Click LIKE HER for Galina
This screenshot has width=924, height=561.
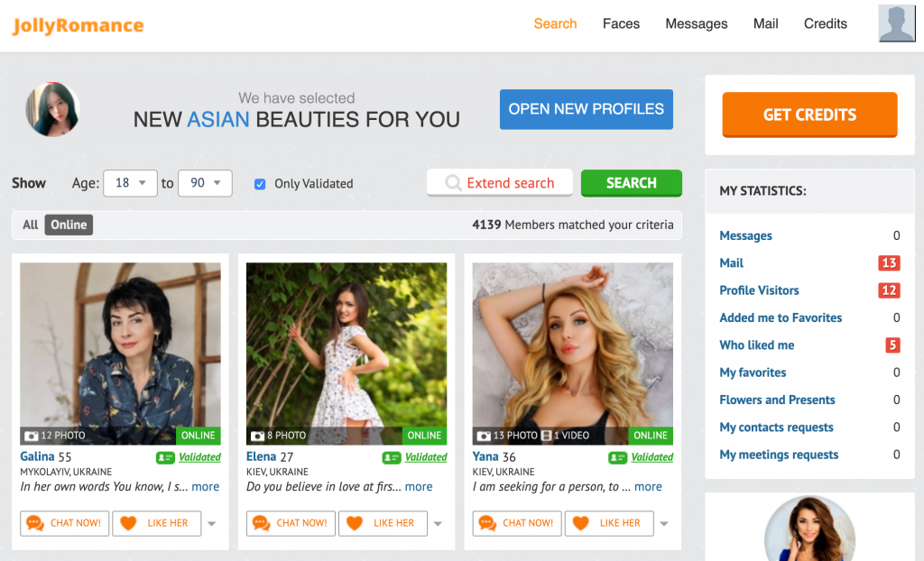(157, 523)
